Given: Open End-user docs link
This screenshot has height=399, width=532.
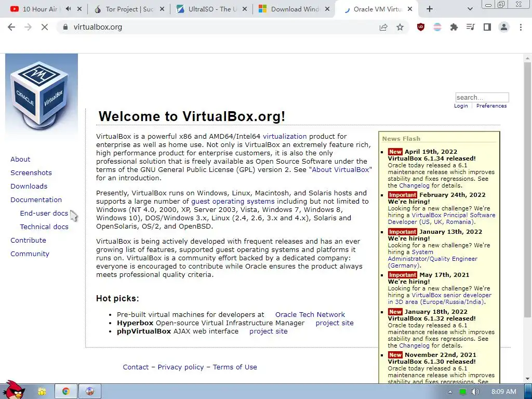Looking at the screenshot, I should click(x=44, y=214).
